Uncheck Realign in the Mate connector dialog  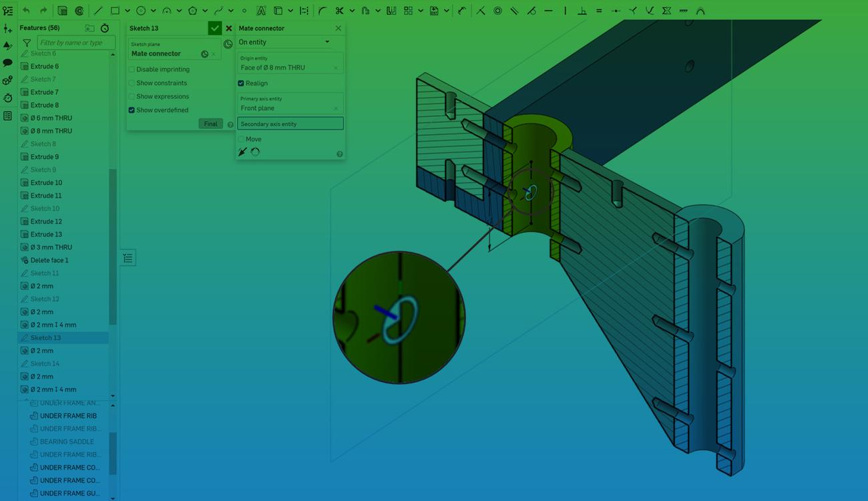[x=241, y=83]
